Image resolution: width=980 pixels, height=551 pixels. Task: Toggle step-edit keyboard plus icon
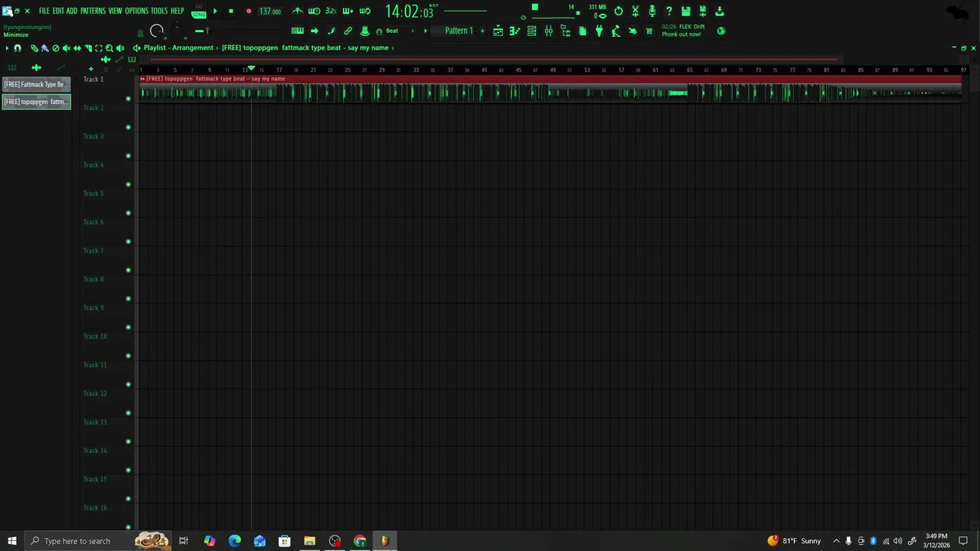pyautogui.click(x=348, y=11)
